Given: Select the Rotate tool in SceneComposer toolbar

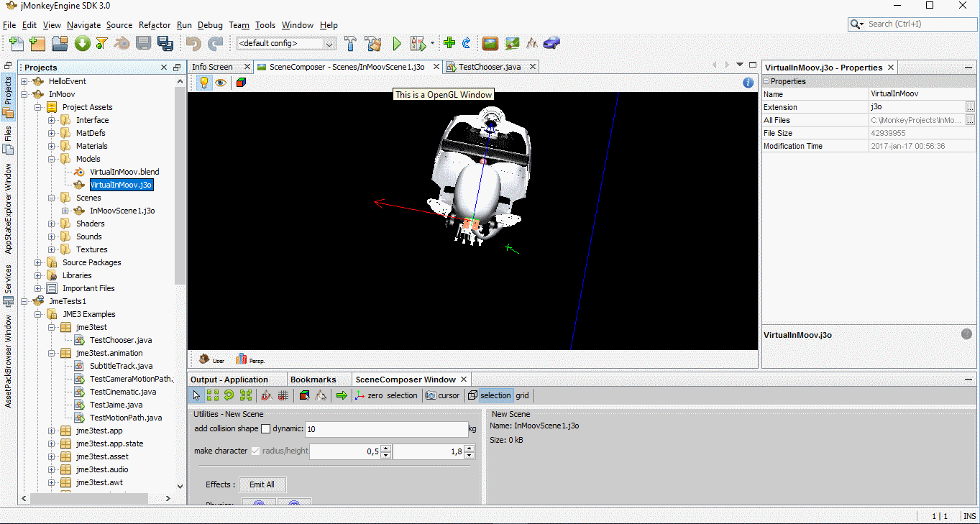Looking at the screenshot, I should 229,395.
